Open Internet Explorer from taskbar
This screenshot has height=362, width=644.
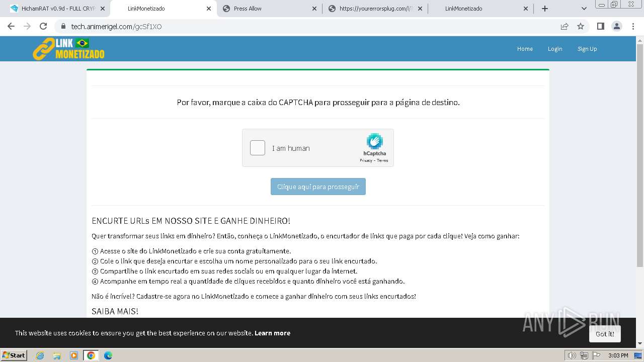[40, 355]
